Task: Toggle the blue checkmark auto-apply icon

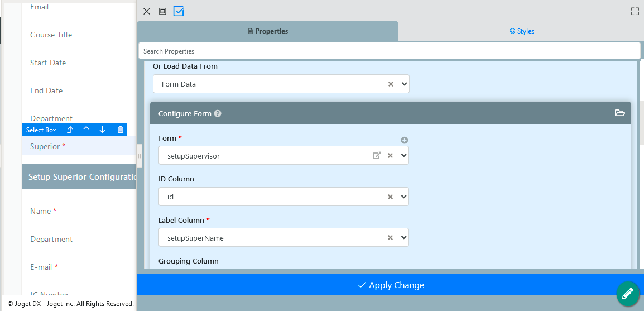Action: (x=179, y=11)
